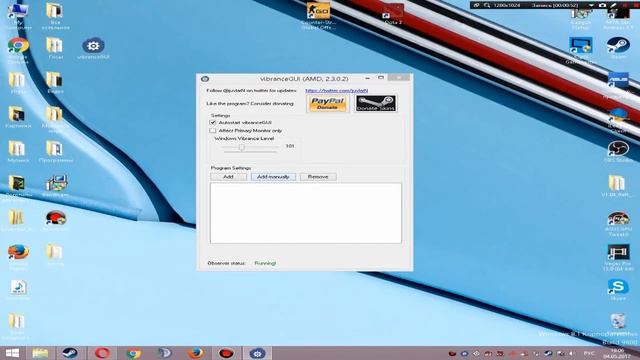Click the recorder camera screenshot icon
Viewport: 640px width, 360px height.
coord(602,5)
